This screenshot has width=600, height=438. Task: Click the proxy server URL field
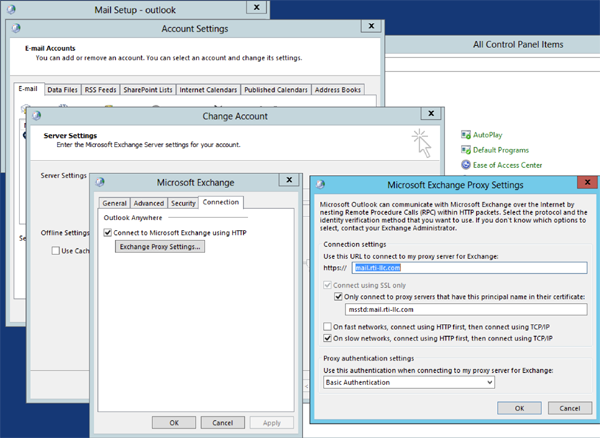tap(470, 268)
